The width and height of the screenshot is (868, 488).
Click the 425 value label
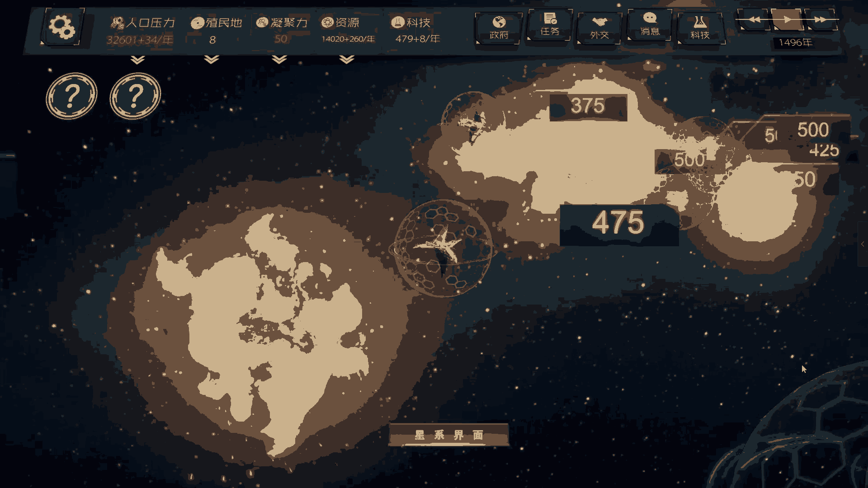824,150
